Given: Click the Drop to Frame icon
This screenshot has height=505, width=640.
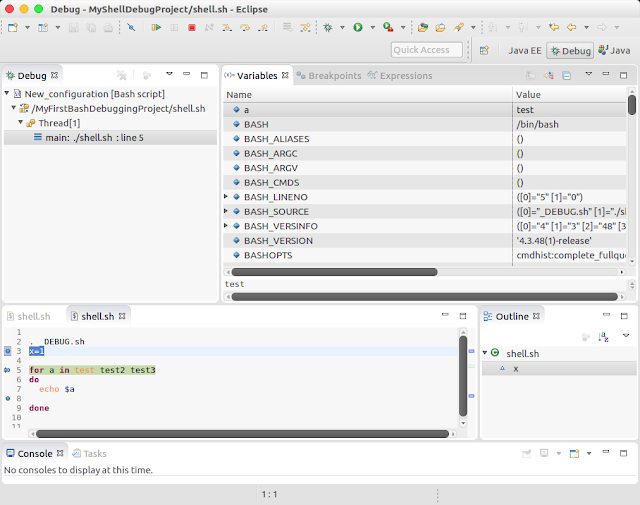Looking at the screenshot, I should point(287,27).
